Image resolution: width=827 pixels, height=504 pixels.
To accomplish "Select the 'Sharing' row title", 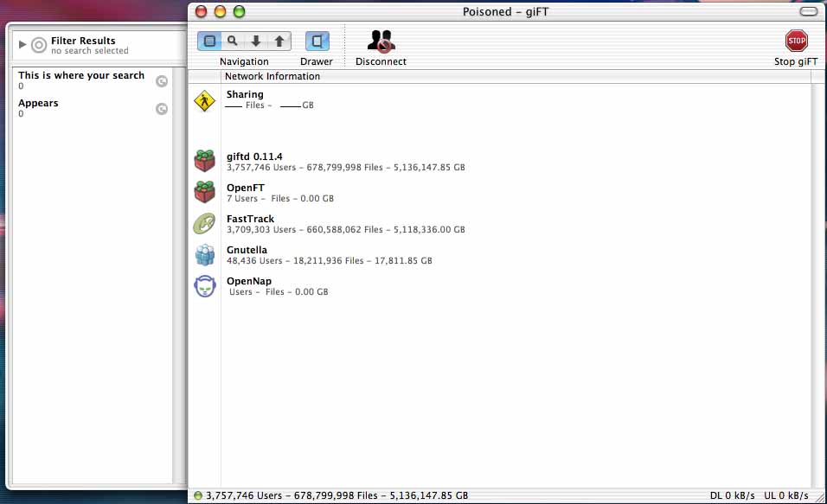I will [245, 94].
